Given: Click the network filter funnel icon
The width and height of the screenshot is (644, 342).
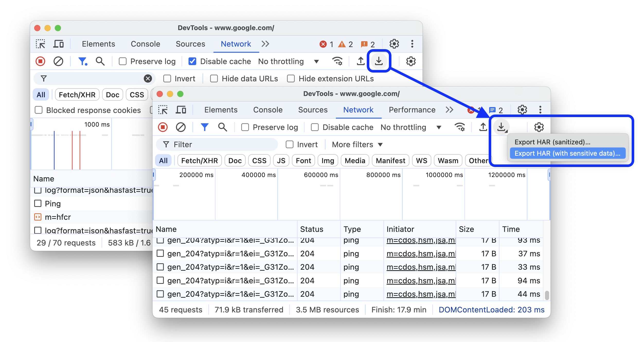Looking at the screenshot, I should click(x=204, y=127).
